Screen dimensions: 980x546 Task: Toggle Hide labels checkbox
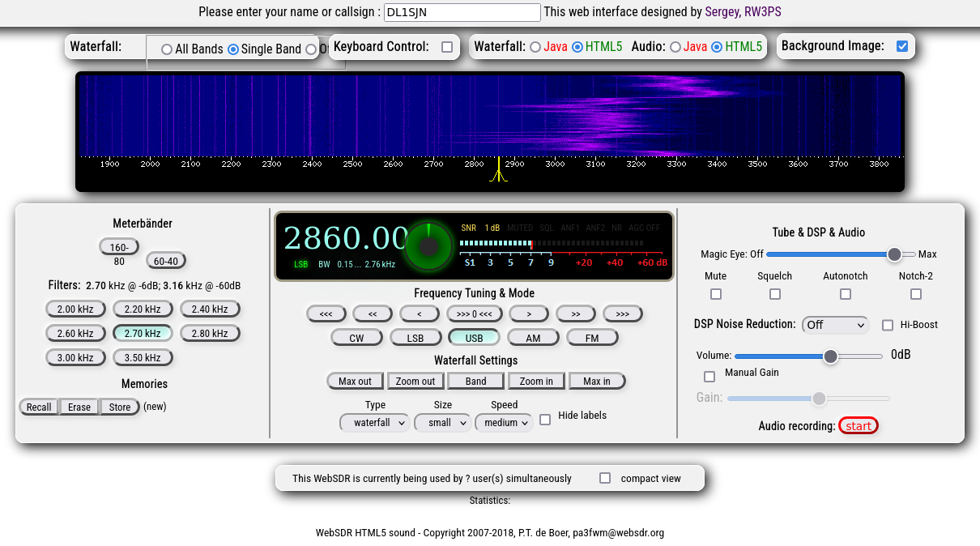pyautogui.click(x=545, y=419)
